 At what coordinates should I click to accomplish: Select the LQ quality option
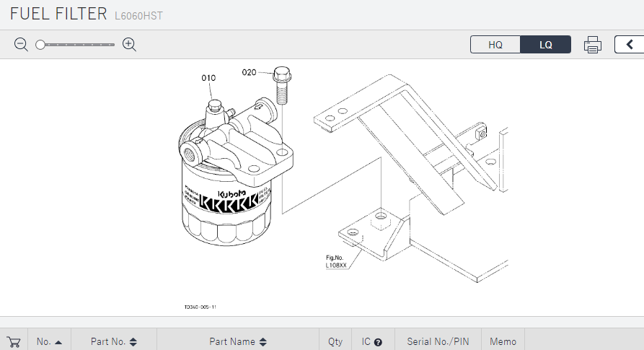click(546, 45)
